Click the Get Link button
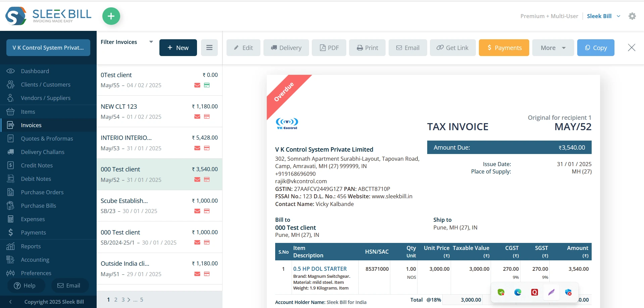 click(453, 48)
